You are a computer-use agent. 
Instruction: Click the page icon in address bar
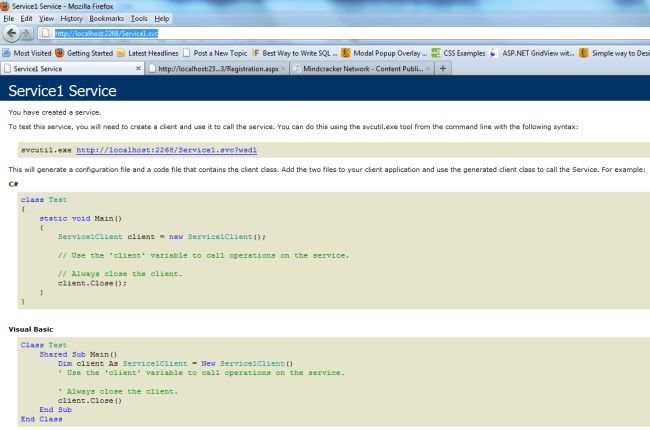(x=46, y=33)
